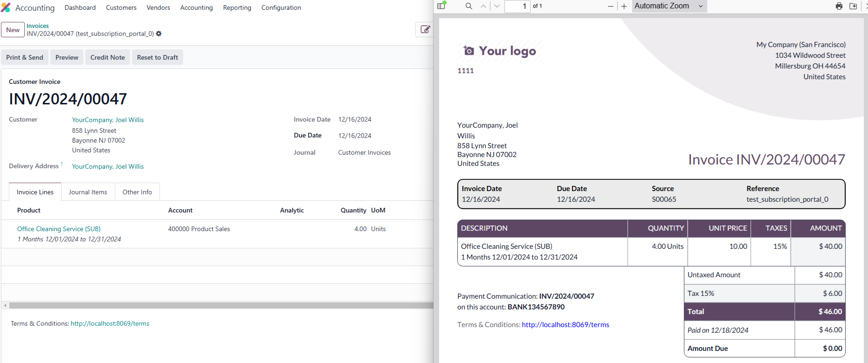
Task: Follow the Invoices breadcrumb link
Action: [x=38, y=26]
